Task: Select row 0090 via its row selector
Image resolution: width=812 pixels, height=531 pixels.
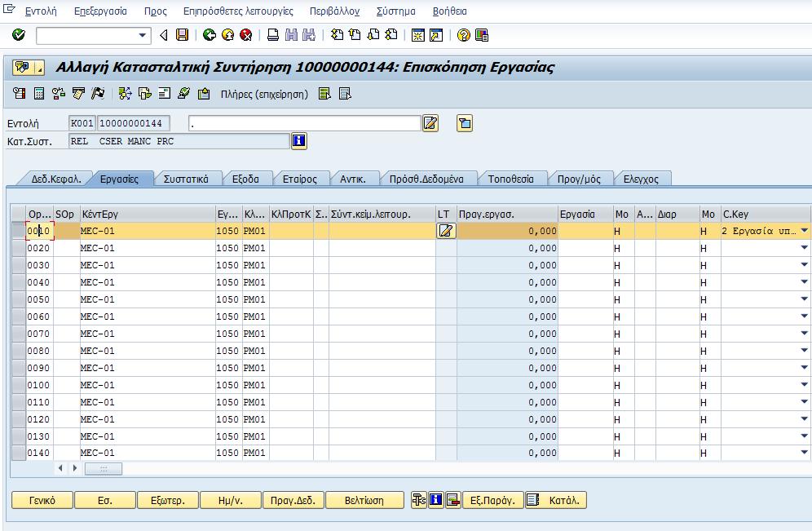Action: pos(19,368)
